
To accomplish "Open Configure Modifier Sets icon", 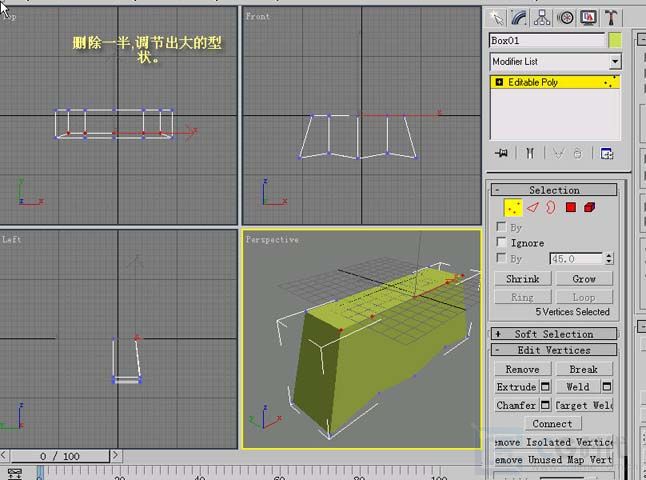I will [607, 154].
